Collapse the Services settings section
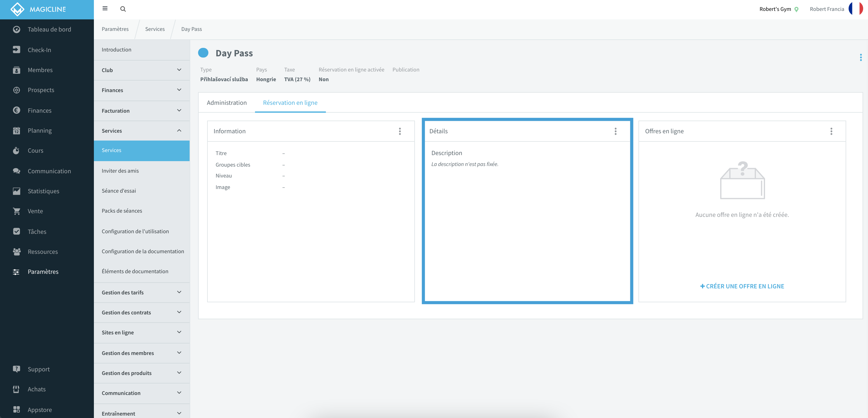Screen dimensions: 868x418 pos(142,131)
